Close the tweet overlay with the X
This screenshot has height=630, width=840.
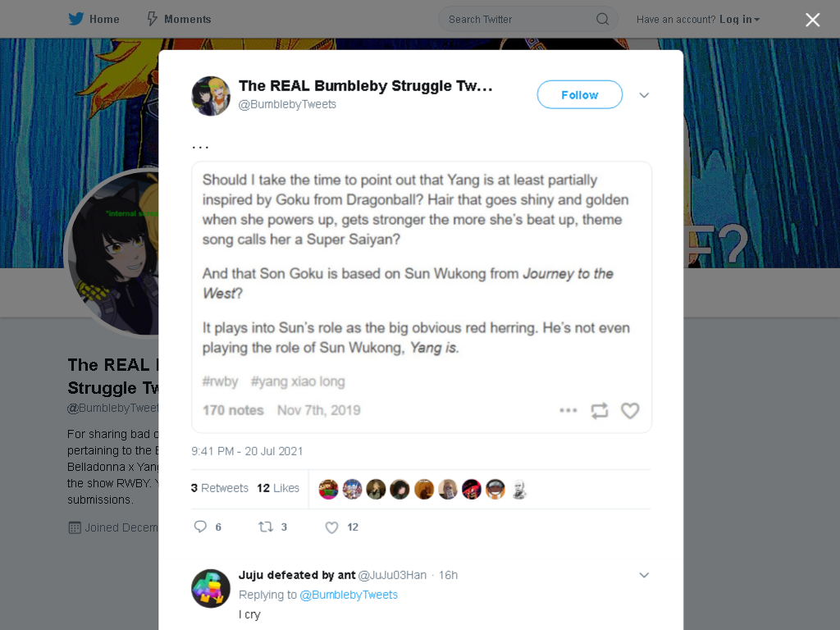click(x=812, y=20)
